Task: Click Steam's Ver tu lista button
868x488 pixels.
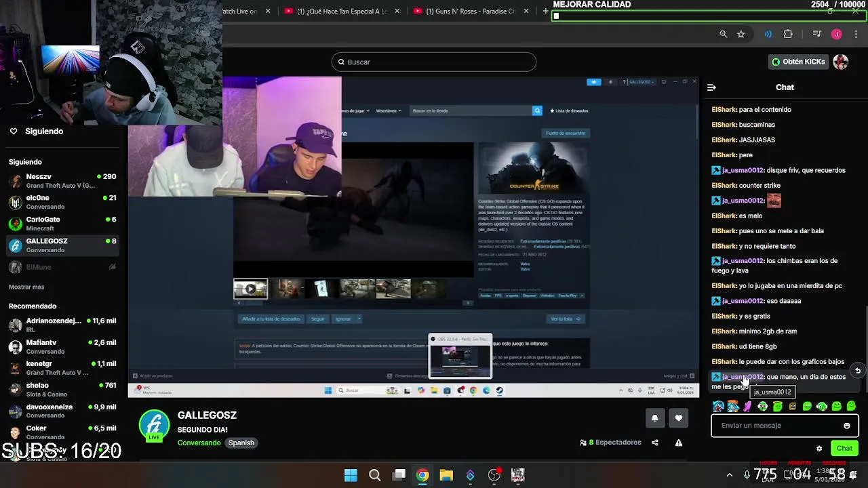Action: pos(565,319)
